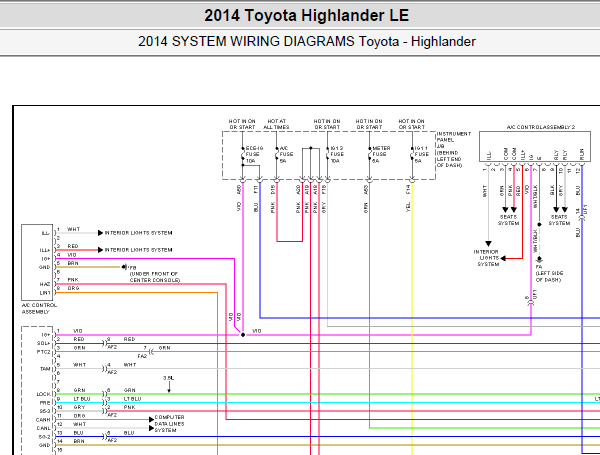Click the IG1 1 FUSE 5A label

(421, 154)
